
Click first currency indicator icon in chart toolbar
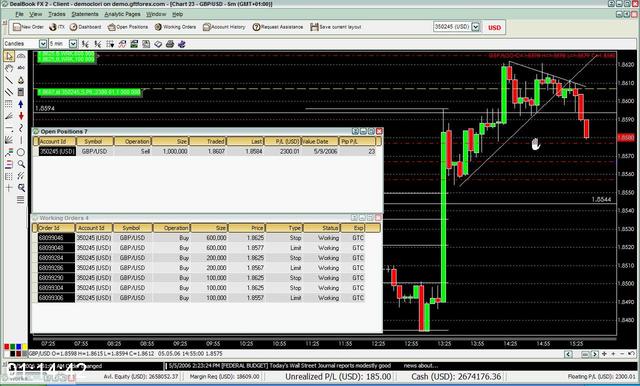coord(85,44)
